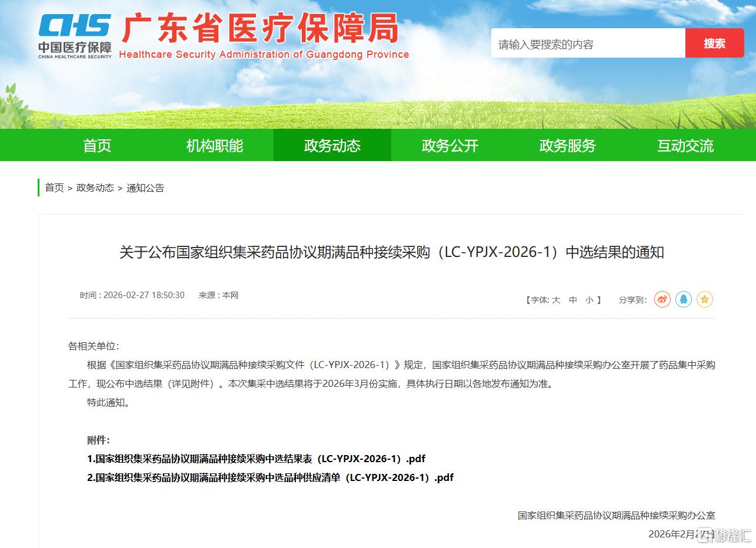Open attachment 2 中选品种供应清单 PDF
This screenshot has width=756, height=548.
[x=271, y=477]
